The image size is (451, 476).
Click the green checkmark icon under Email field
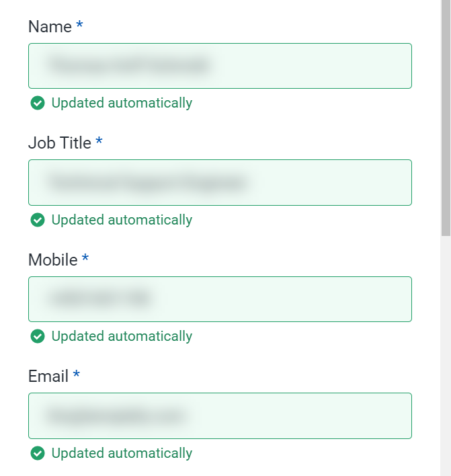pyautogui.click(x=38, y=453)
